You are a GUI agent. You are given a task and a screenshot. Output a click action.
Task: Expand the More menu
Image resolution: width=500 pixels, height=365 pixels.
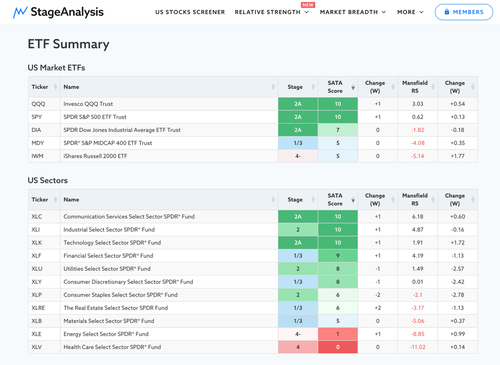tap(410, 12)
